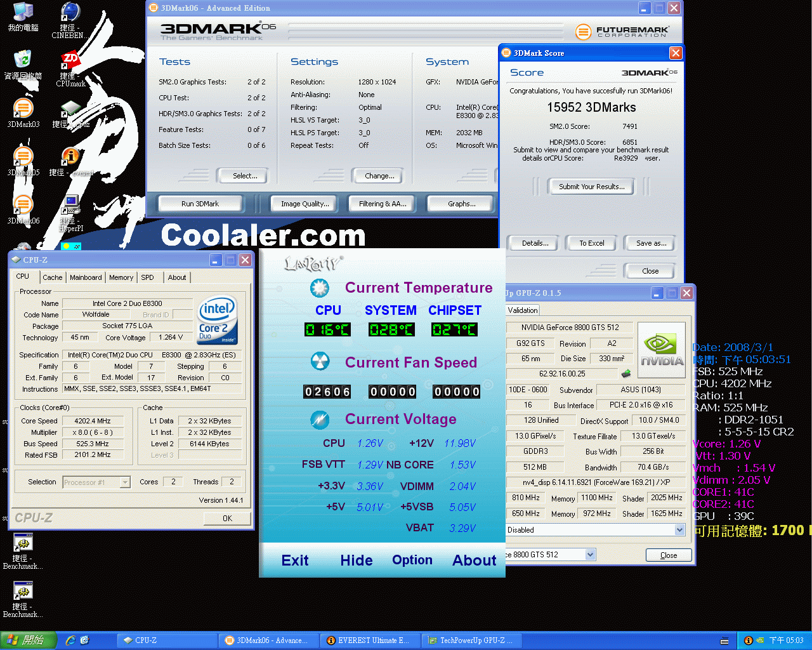This screenshot has width=812, height=650.
Task: Click the EVEREST icon in system tray
Action: (748, 640)
